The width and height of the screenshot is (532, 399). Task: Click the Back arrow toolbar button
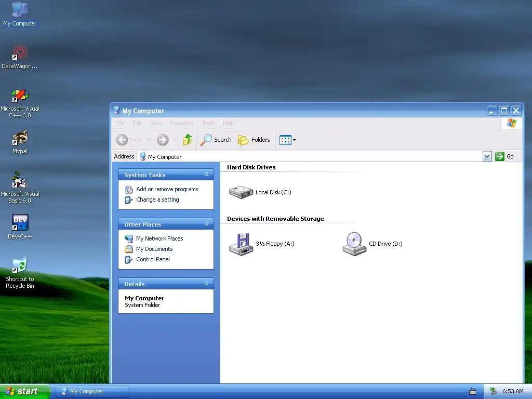[x=122, y=140]
